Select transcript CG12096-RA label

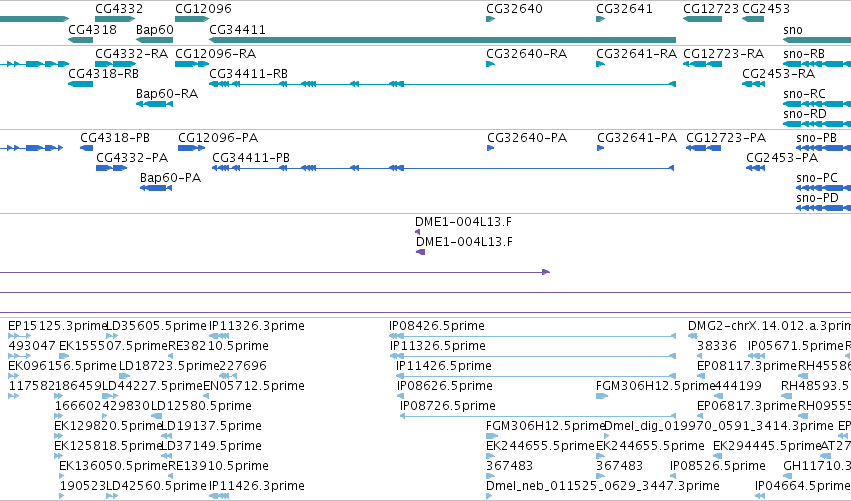click(x=215, y=54)
